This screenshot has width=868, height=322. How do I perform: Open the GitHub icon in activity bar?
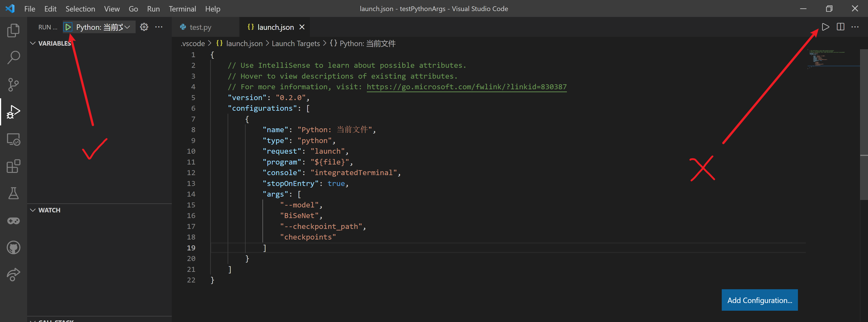click(14, 248)
